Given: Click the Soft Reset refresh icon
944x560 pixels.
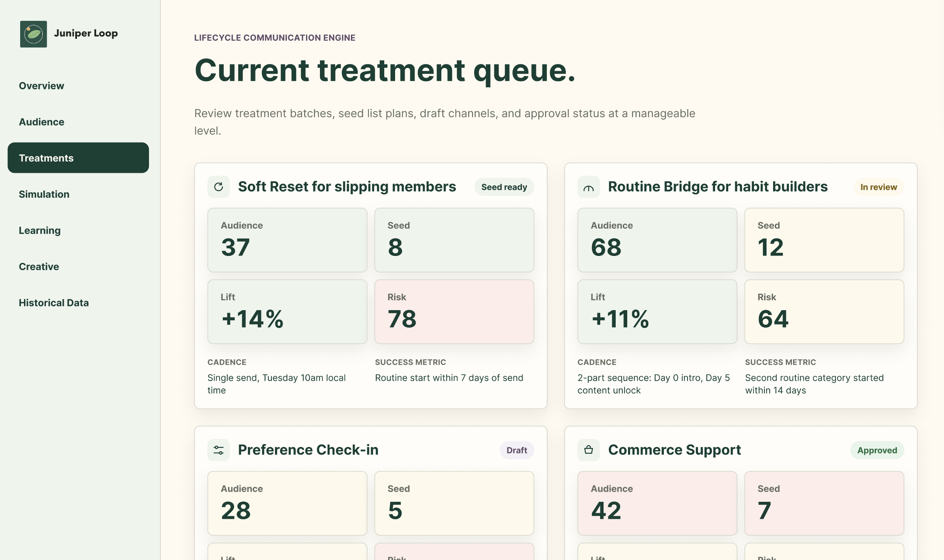Looking at the screenshot, I should click(x=219, y=187).
